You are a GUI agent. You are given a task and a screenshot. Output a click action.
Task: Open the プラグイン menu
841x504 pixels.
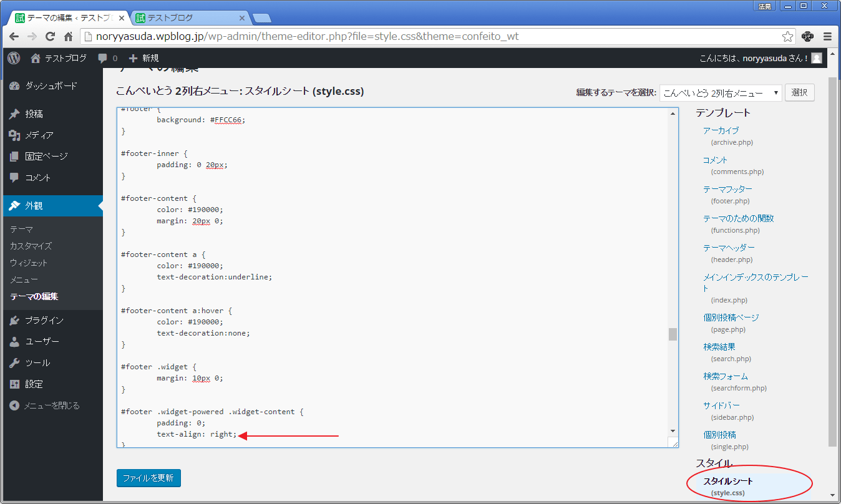(44, 321)
